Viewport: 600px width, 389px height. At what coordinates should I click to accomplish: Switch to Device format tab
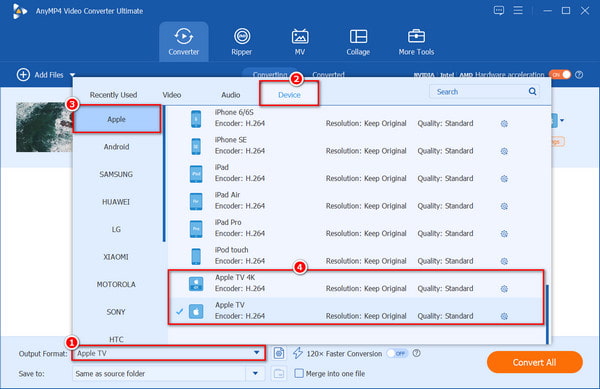pos(289,94)
